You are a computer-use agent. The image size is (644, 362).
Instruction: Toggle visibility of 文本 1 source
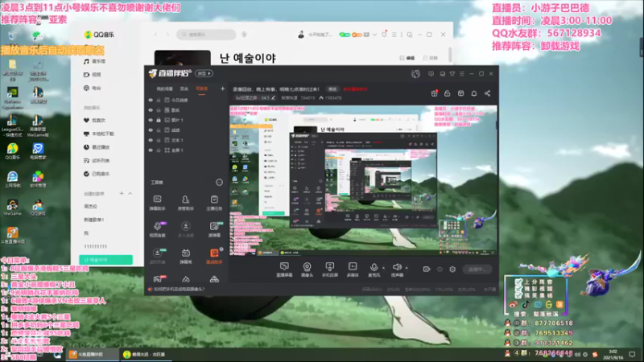pos(151,140)
